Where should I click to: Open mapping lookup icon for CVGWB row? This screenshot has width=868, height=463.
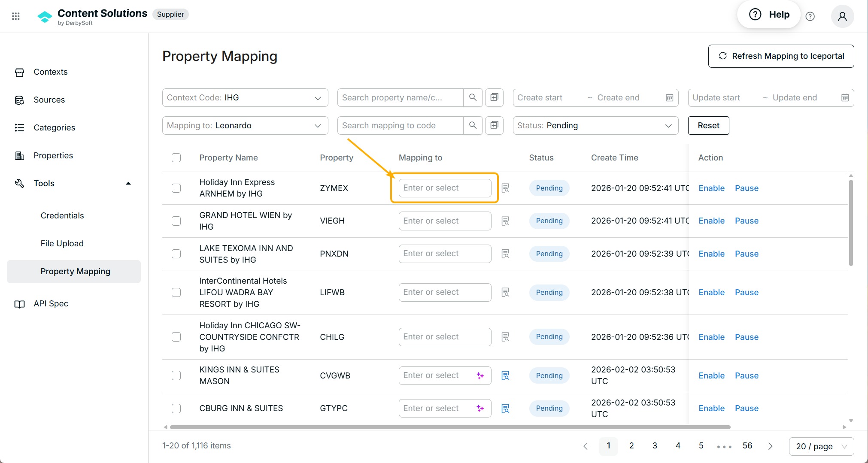click(506, 375)
